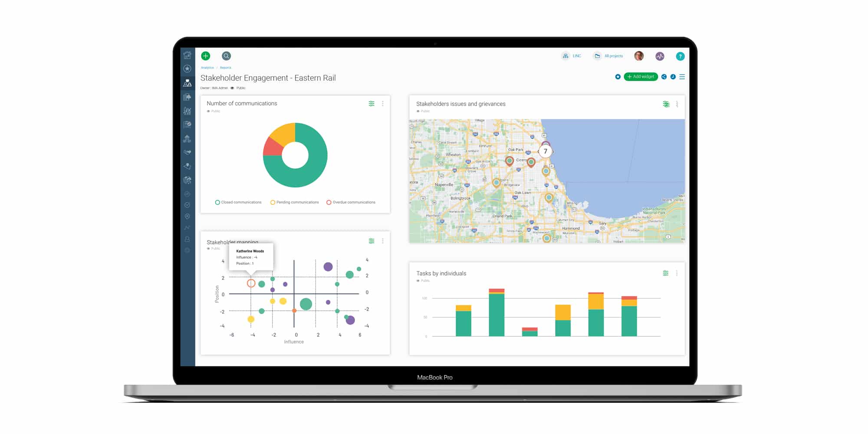Click the map cluster marker labeled 7
Viewport: 868px width, 434px height.
point(545,151)
